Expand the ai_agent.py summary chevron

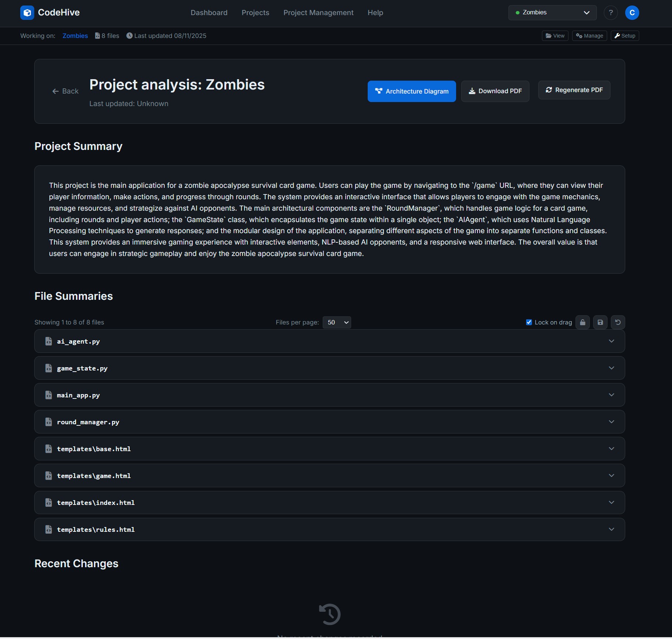point(612,341)
